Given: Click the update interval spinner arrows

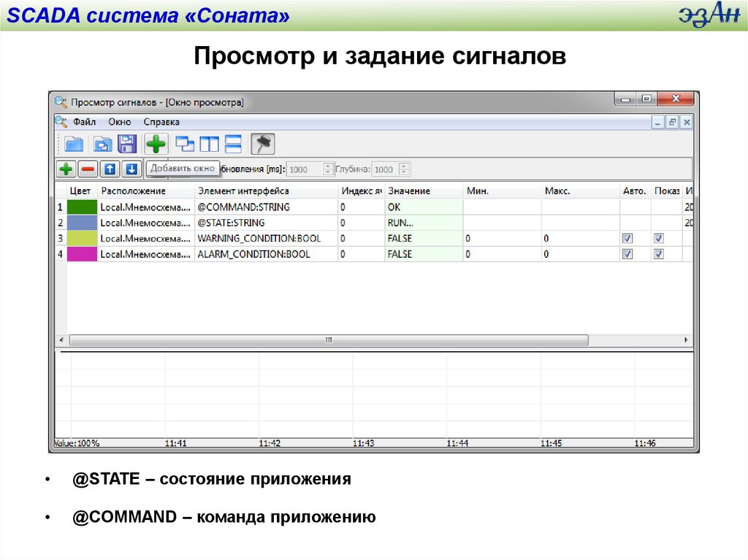Looking at the screenshot, I should click(x=328, y=169).
